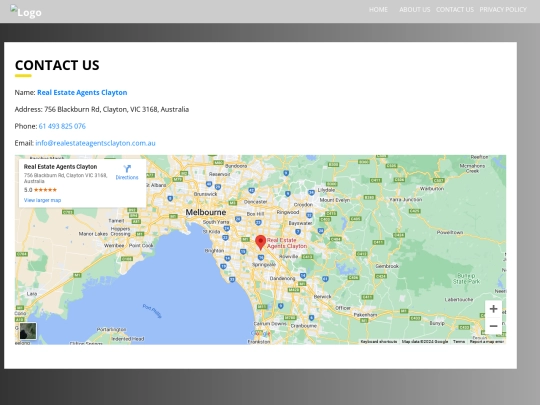
Task: Go to ABOUT US page
Action: tap(415, 10)
